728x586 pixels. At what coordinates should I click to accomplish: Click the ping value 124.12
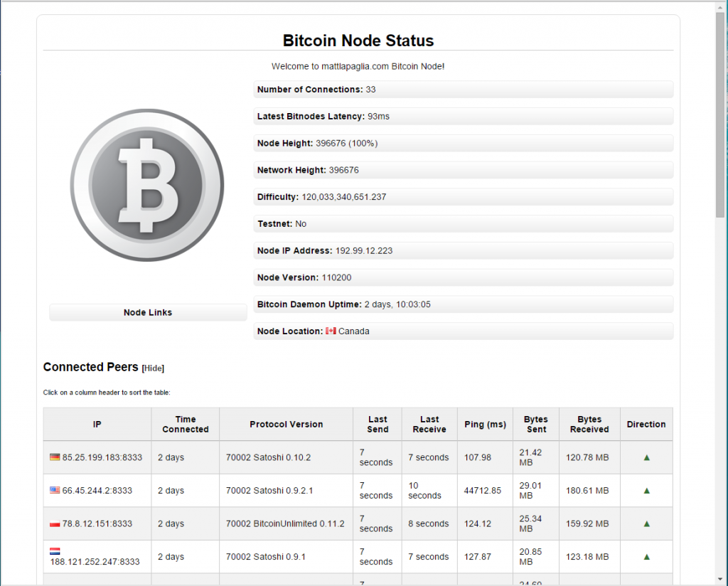(x=477, y=523)
